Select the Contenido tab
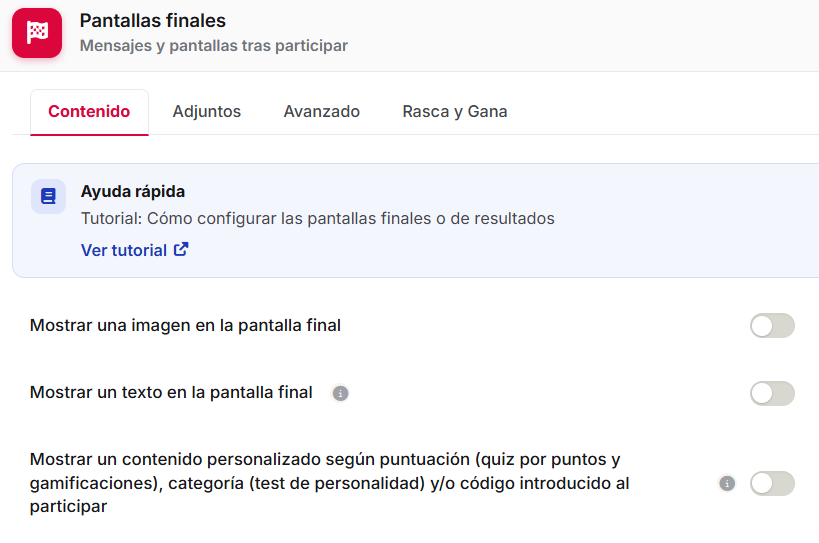 click(x=89, y=112)
